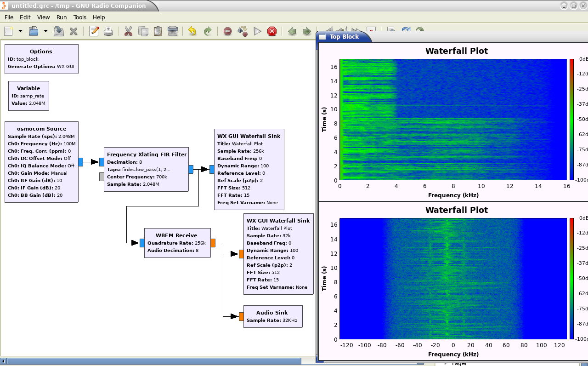This screenshot has height=366, width=588.
Task: Expand the recent files dropdown arrow
Action: tap(45, 31)
